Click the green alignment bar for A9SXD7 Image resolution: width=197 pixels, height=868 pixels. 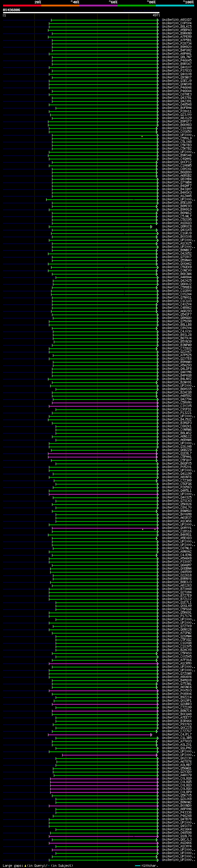(104, 20)
